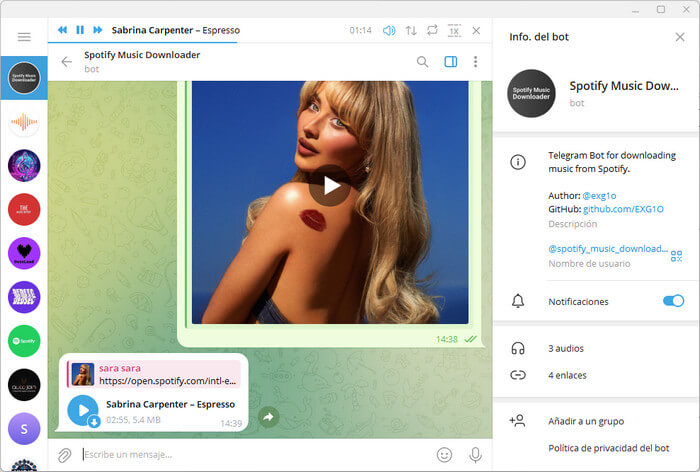Viewport: 700px width, 472px height.
Task: Click the @spotify_music_download username
Action: pyautogui.click(x=608, y=249)
